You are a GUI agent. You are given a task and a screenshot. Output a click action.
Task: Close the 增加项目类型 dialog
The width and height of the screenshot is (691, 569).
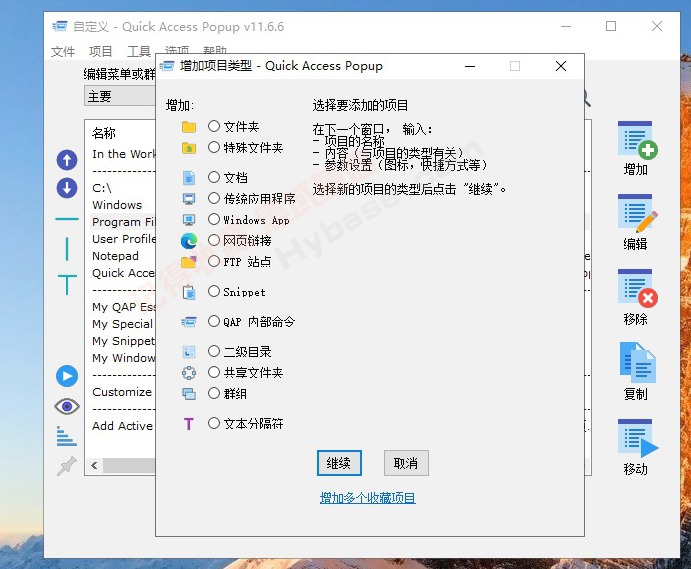561,66
